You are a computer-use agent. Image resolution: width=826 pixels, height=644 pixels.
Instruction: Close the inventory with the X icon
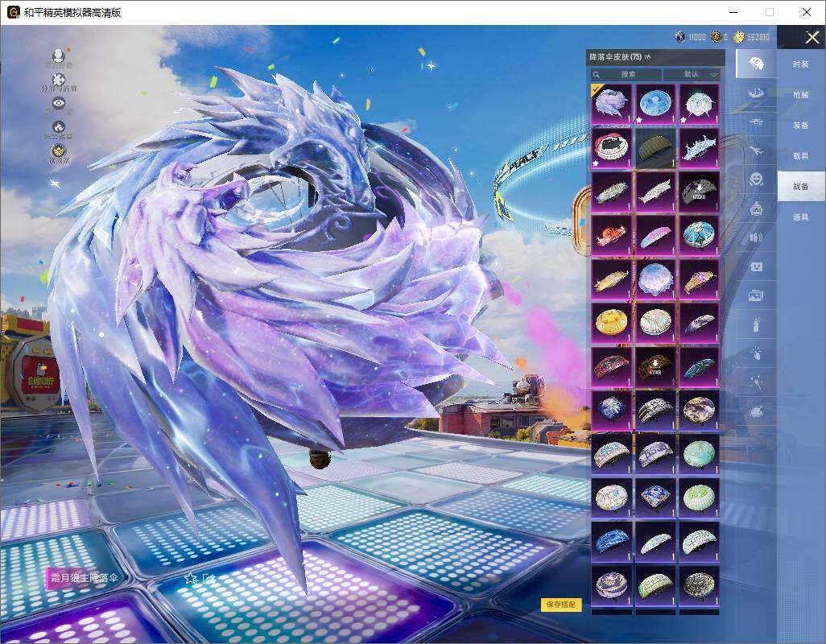tap(812, 37)
